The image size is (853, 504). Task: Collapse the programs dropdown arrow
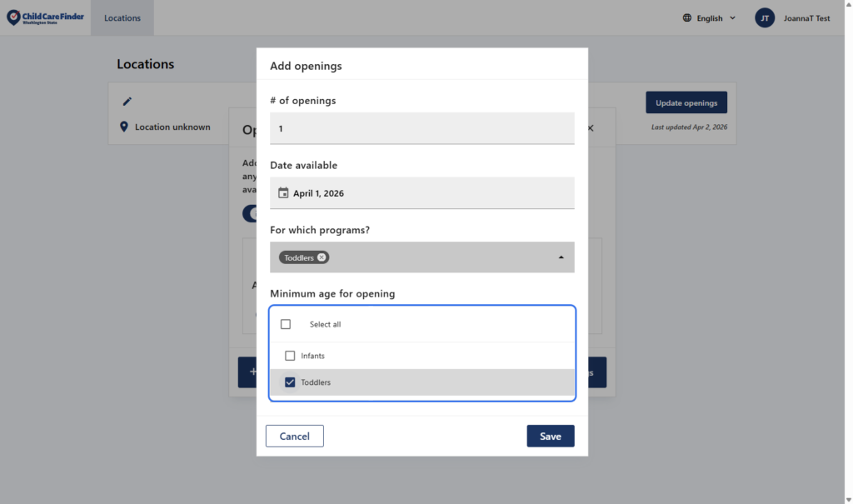[x=561, y=257]
